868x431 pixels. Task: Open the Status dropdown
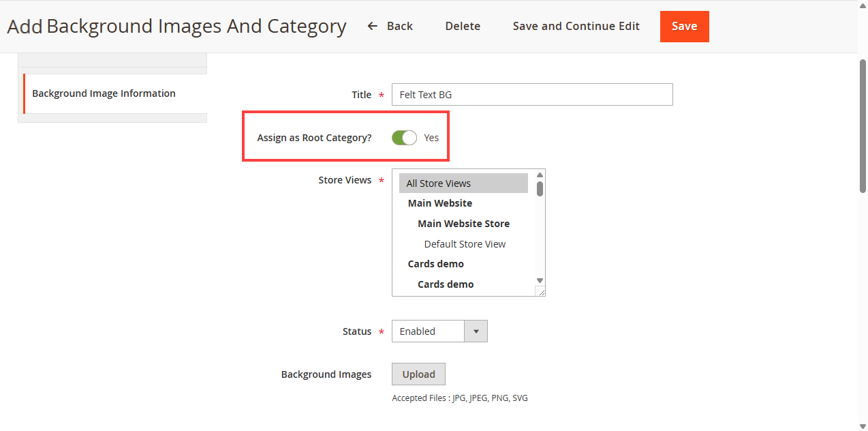pyautogui.click(x=439, y=331)
